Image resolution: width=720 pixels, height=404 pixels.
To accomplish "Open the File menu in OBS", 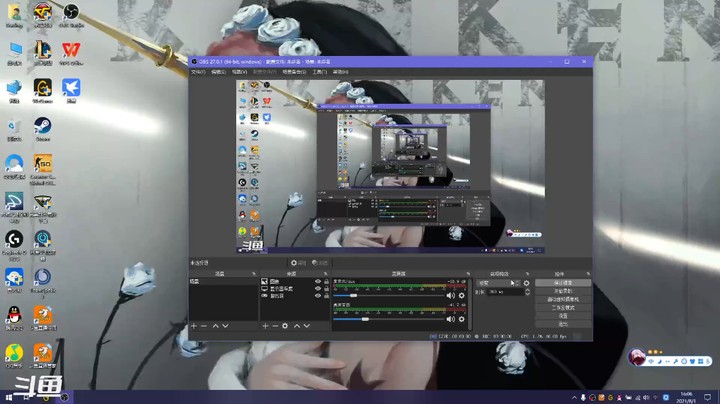I will click(x=198, y=72).
